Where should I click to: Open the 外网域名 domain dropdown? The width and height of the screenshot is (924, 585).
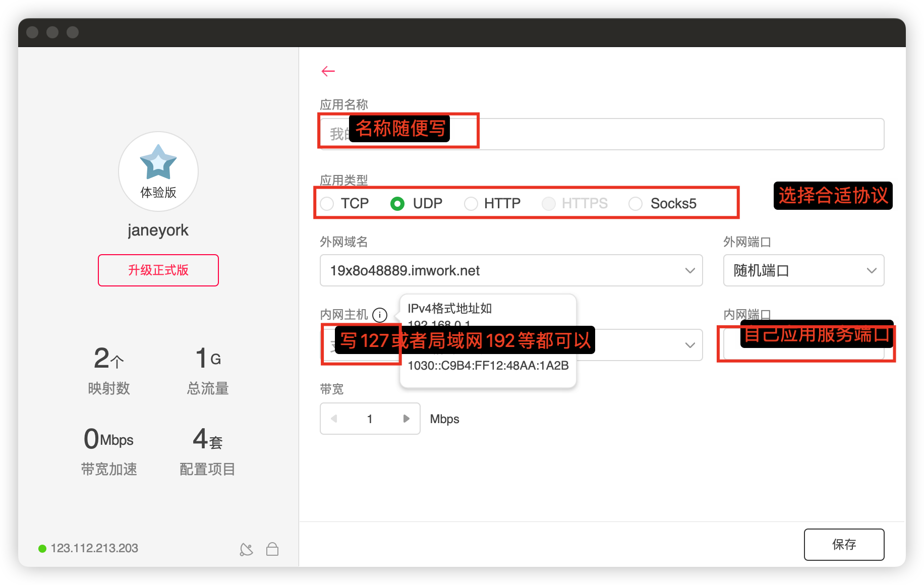[x=511, y=270]
